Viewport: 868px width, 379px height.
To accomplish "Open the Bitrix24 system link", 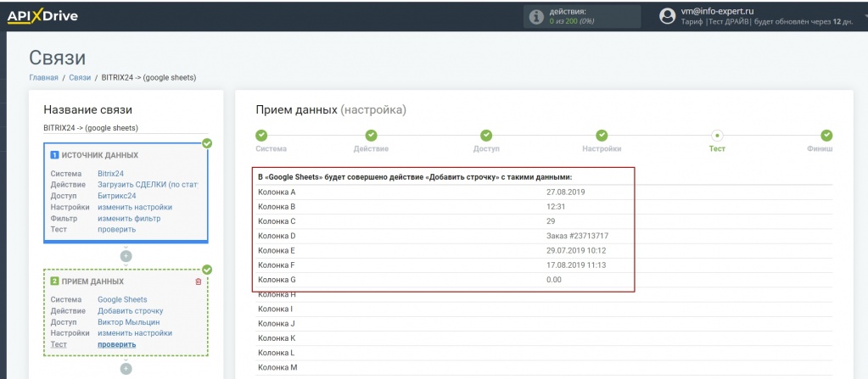I will tap(110, 174).
